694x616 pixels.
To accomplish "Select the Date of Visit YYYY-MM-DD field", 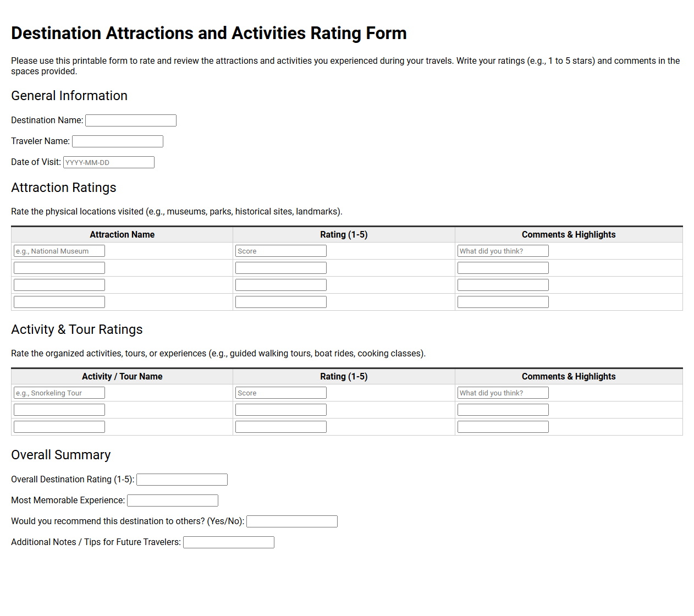I will [x=109, y=162].
